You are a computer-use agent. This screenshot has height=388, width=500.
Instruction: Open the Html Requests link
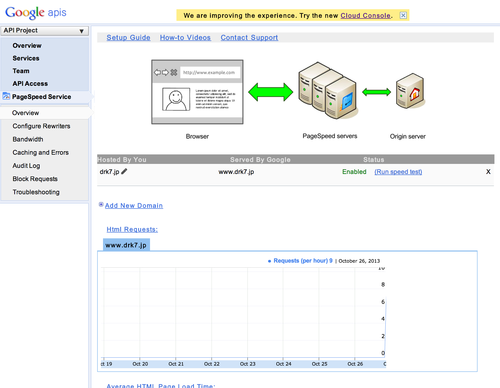coord(132,229)
